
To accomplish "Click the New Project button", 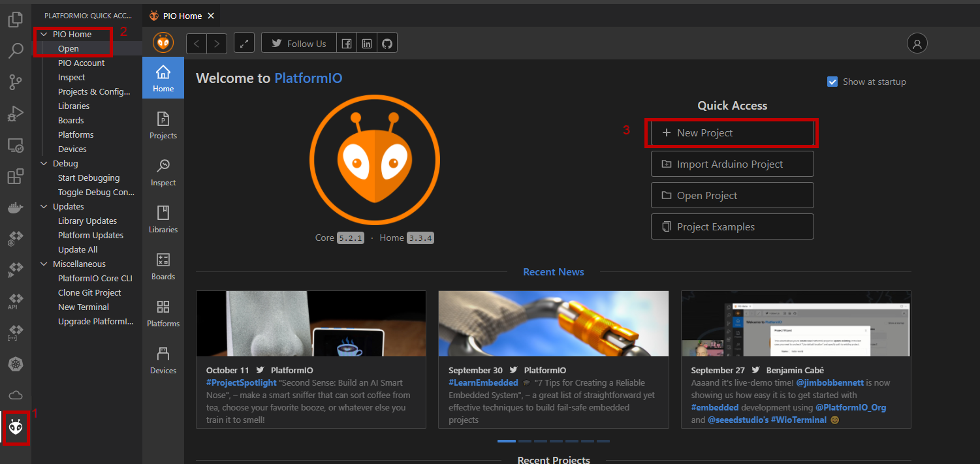I will pyautogui.click(x=732, y=132).
